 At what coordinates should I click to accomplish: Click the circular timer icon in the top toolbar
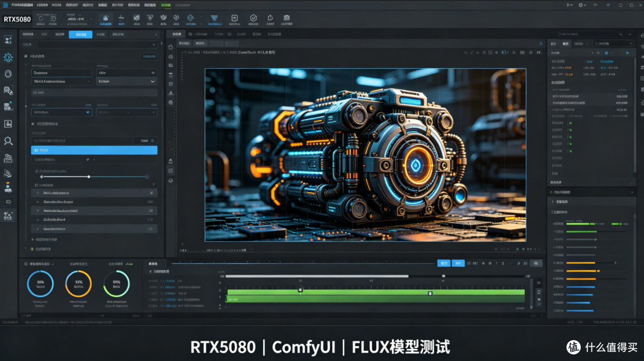[253, 18]
